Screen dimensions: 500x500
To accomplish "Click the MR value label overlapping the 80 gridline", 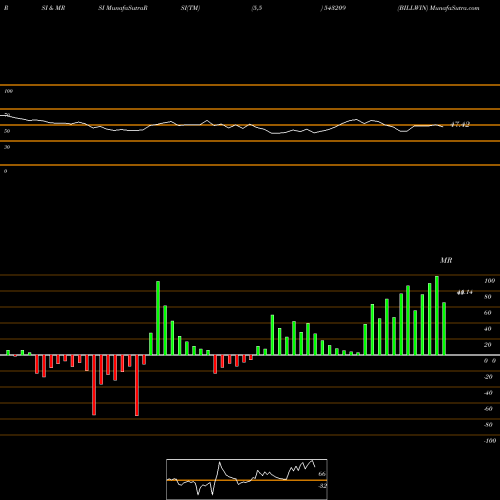I will point(465,292).
